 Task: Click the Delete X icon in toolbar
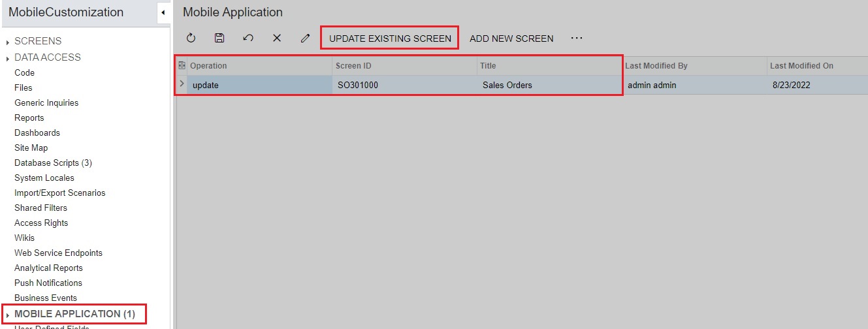(277, 39)
